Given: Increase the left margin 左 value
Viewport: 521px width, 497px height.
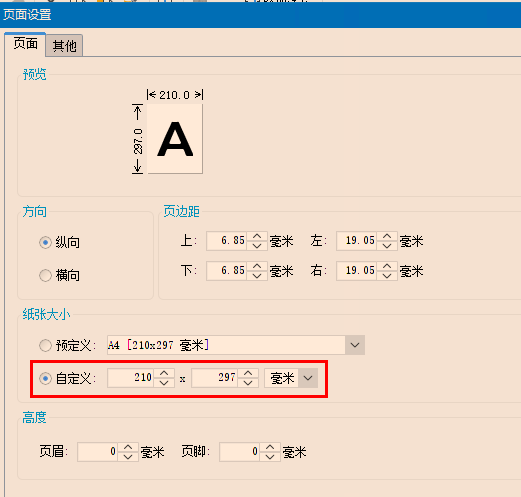Looking at the screenshot, I should click(x=387, y=236).
